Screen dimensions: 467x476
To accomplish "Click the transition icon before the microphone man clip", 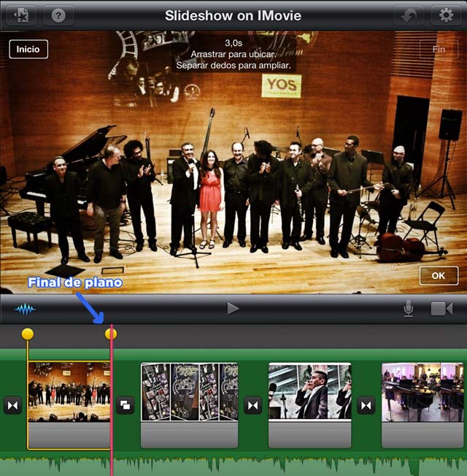I will 253,405.
